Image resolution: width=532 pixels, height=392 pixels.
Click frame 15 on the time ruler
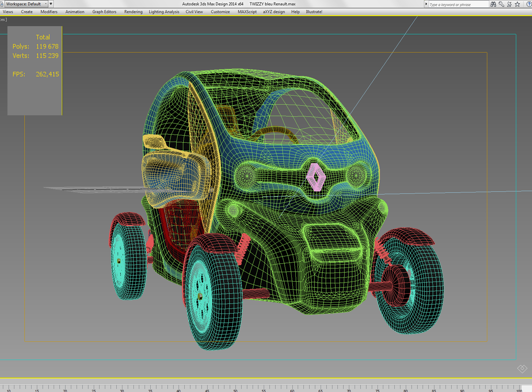tap(37, 390)
